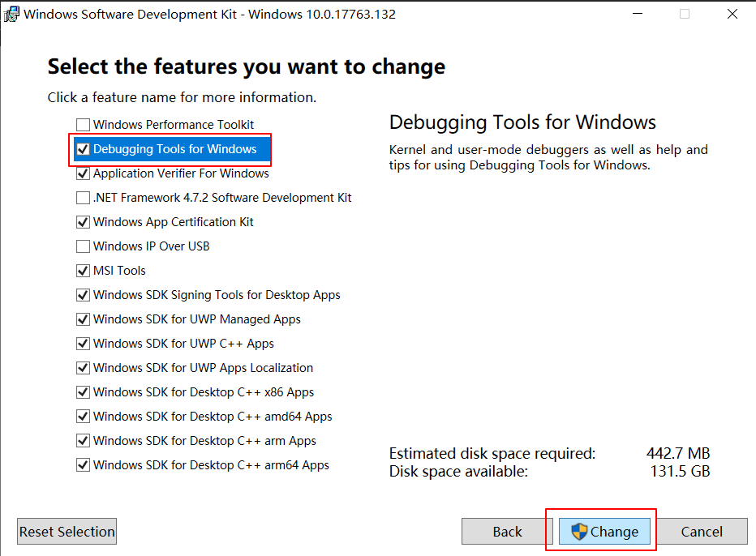Viewport: 756px width, 556px height.
Task: Toggle Windows SDK Signing Tools for Desktop Apps checkbox
Action: 83,295
